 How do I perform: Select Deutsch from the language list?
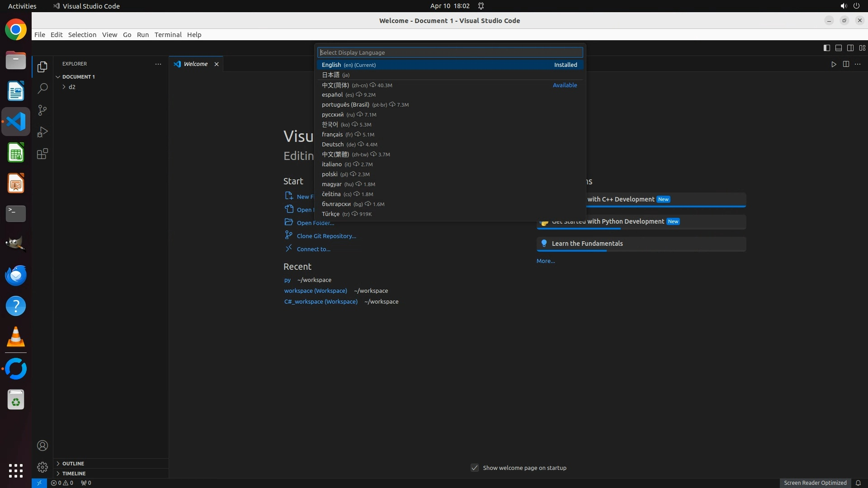pos(333,145)
